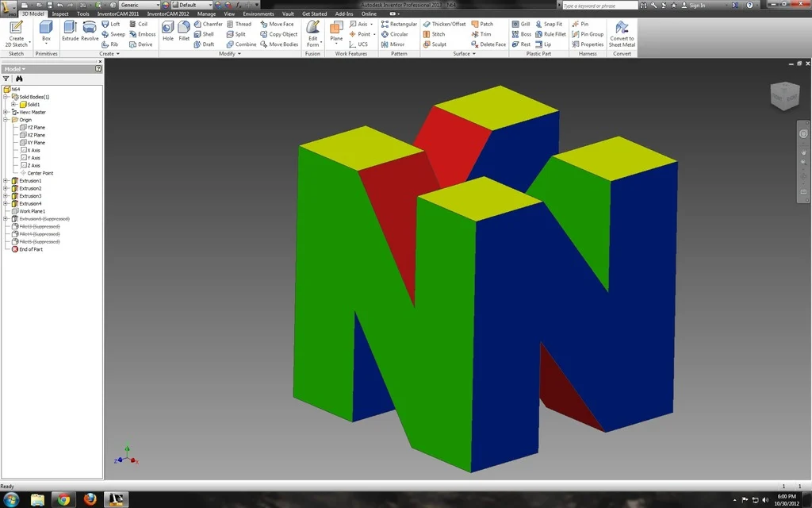Select the Combine tool
Screen dimensions: 812x508
(241, 44)
